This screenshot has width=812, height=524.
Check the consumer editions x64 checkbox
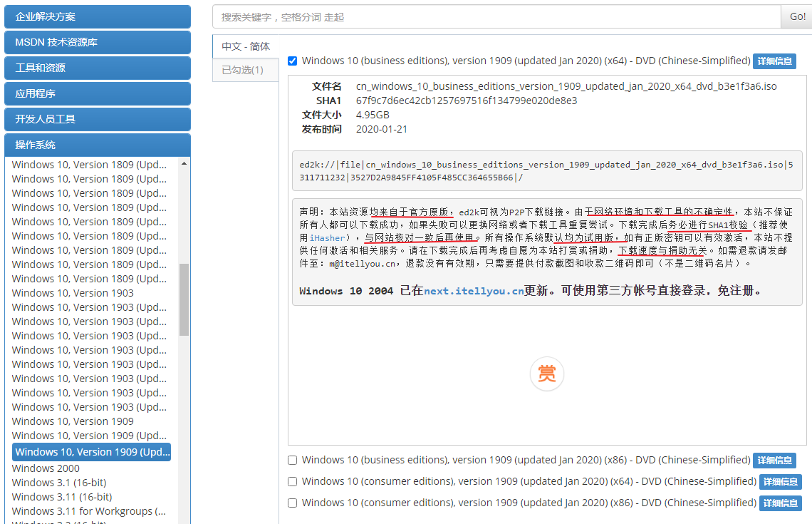293,481
